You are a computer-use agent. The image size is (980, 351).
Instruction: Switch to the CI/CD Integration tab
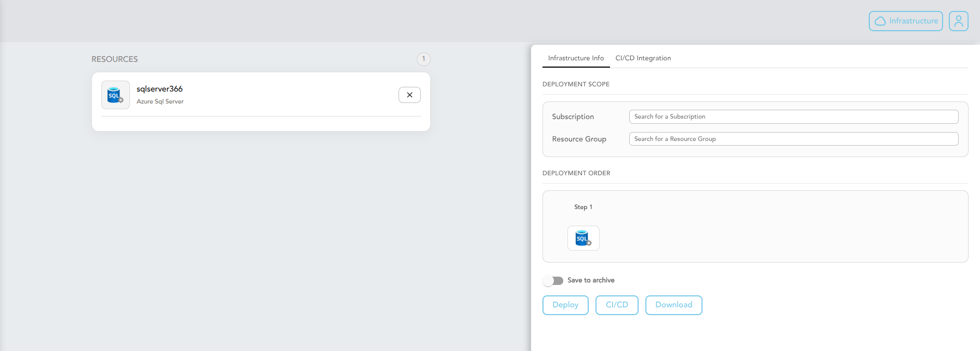tap(643, 58)
